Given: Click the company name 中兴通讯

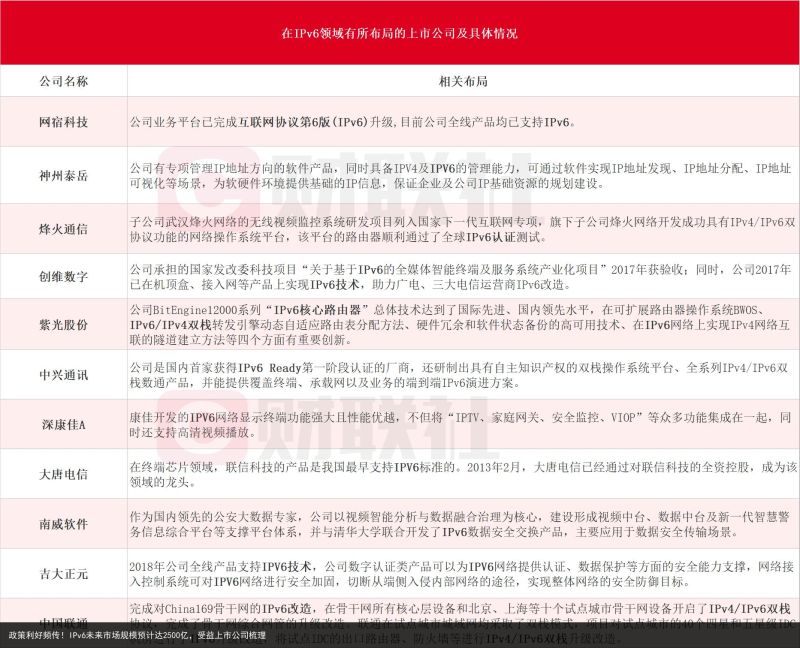Looking at the screenshot, I should (x=64, y=375).
